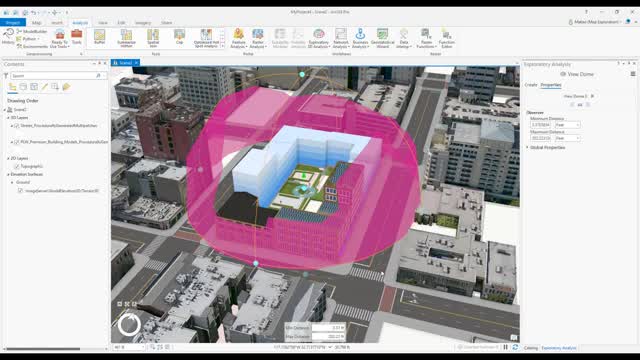
Task: Select List By Data Source icon
Action: click(x=23, y=87)
